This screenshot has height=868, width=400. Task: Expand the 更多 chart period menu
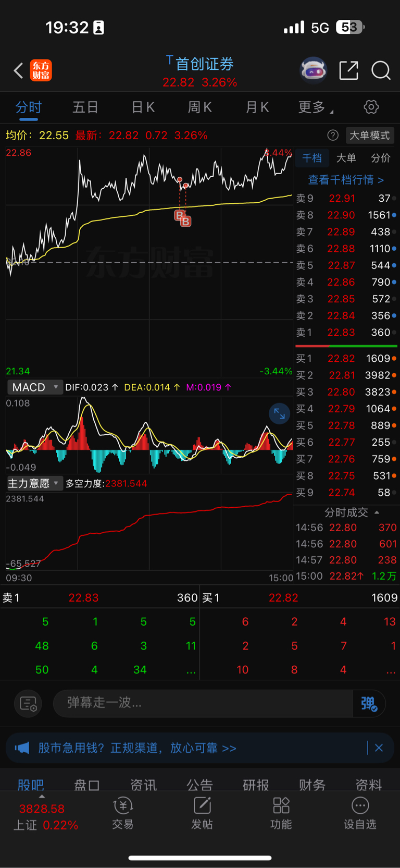(x=315, y=107)
